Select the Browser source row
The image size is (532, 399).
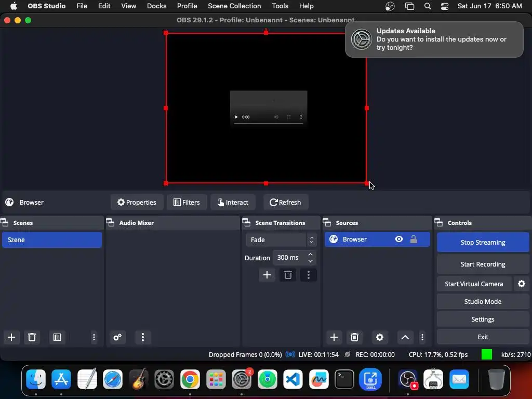tap(377, 239)
